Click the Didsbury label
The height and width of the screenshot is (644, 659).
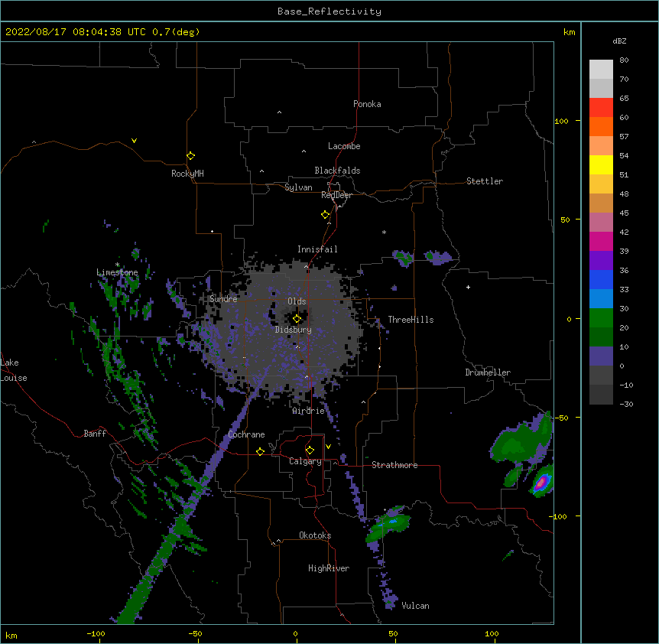(294, 330)
